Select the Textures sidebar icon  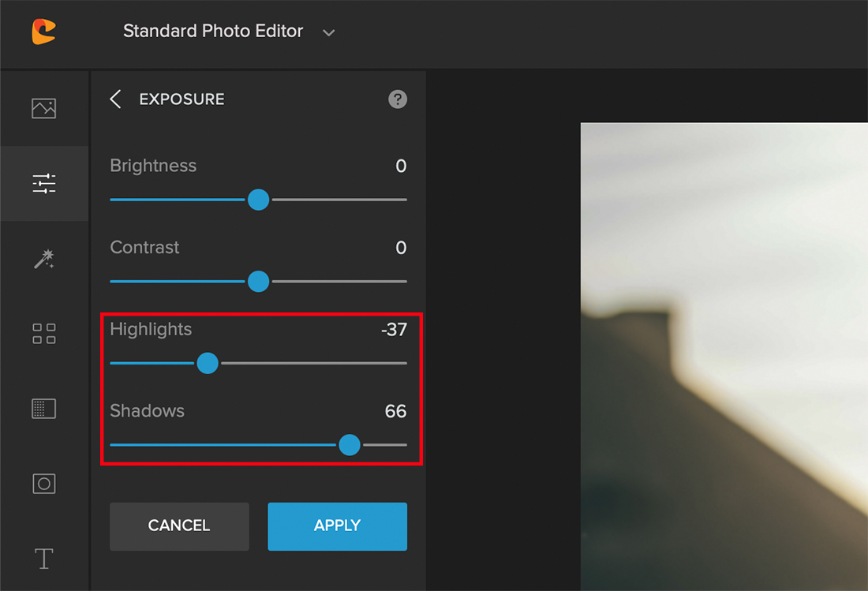[x=43, y=408]
